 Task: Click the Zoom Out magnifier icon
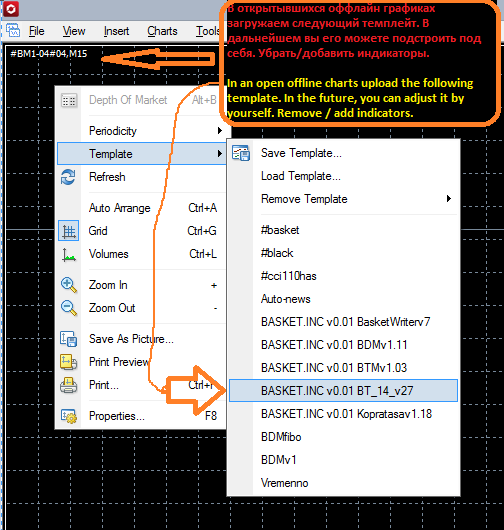(69, 308)
